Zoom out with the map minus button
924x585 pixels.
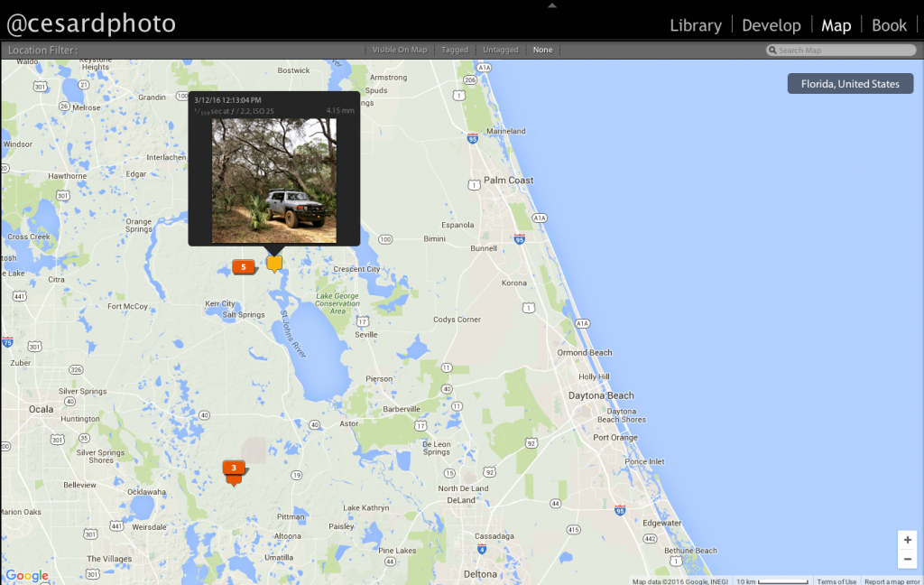point(908,559)
